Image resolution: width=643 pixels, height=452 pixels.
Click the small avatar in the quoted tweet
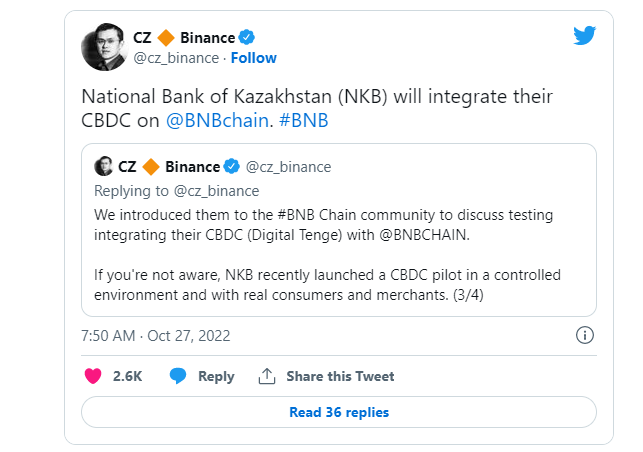(103, 166)
